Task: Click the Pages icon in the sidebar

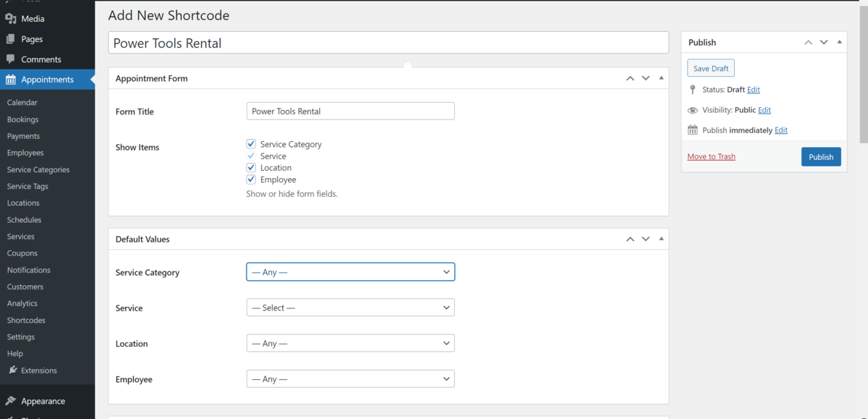Action: coord(11,39)
